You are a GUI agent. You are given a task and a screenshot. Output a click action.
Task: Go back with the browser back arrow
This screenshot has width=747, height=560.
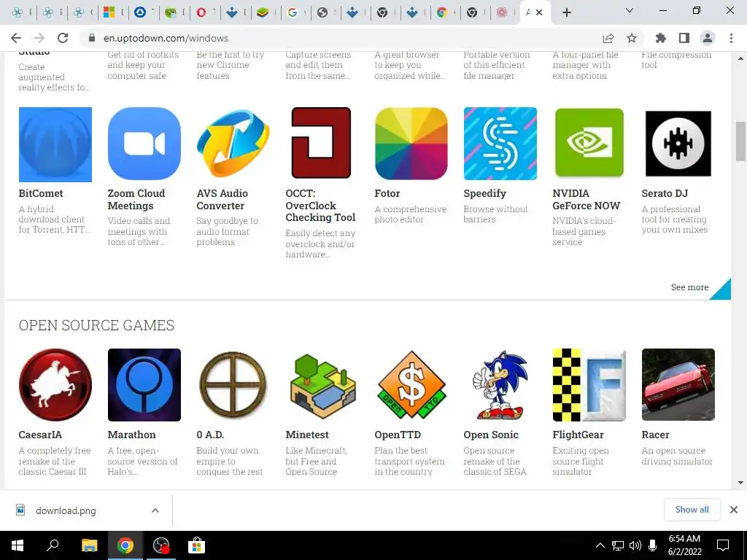(x=16, y=38)
